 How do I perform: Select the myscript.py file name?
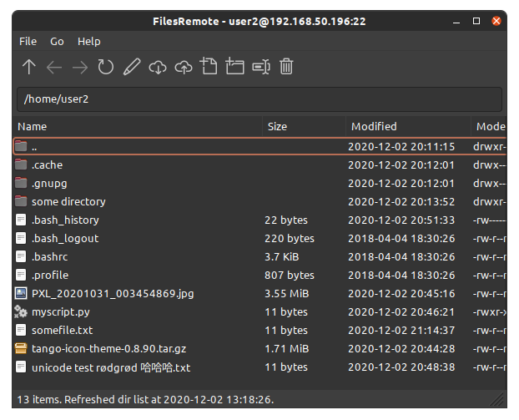click(x=61, y=312)
